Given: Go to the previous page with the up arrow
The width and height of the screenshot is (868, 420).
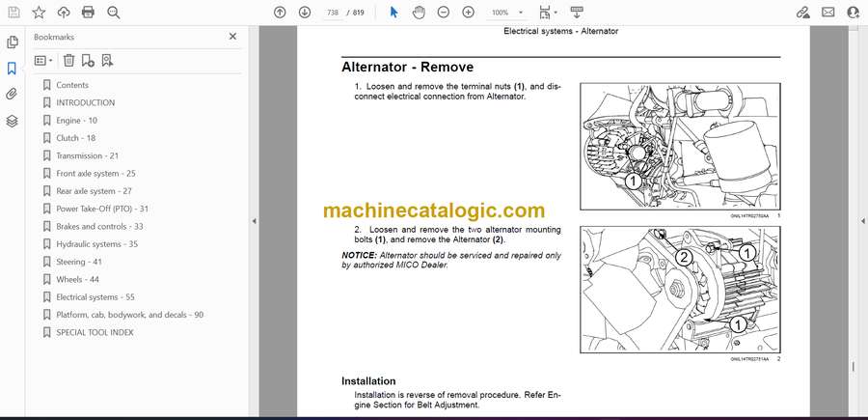Looking at the screenshot, I should (280, 13).
